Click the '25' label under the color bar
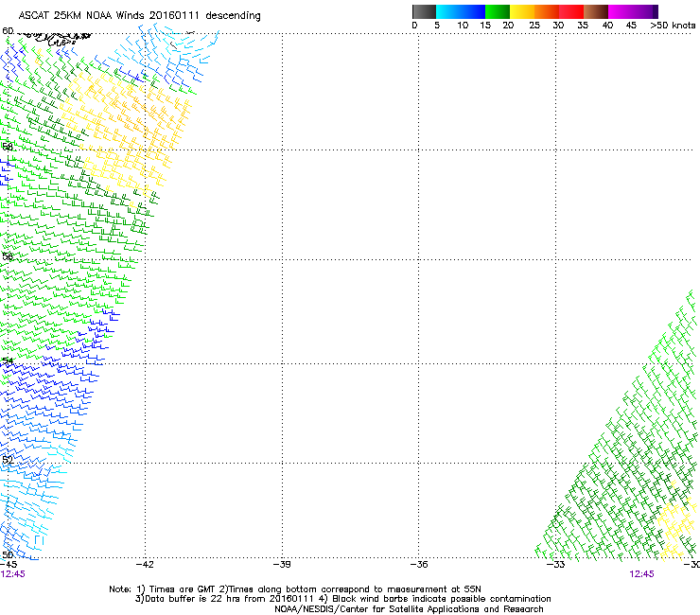This screenshot has height=615, width=700. click(x=534, y=26)
